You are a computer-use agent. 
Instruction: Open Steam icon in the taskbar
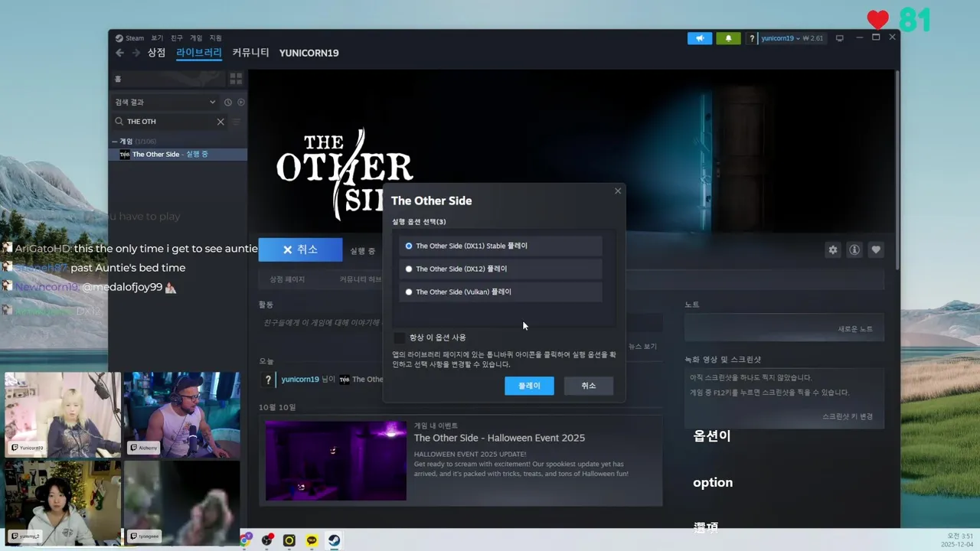tap(335, 540)
